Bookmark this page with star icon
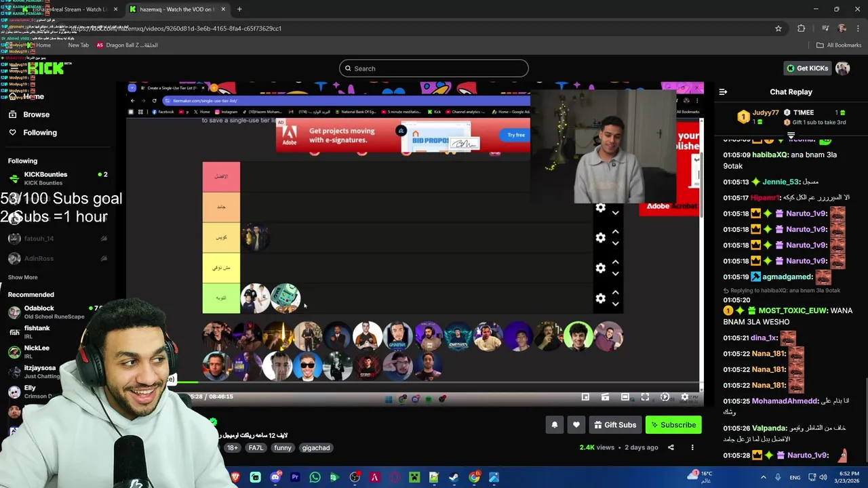 (x=778, y=28)
